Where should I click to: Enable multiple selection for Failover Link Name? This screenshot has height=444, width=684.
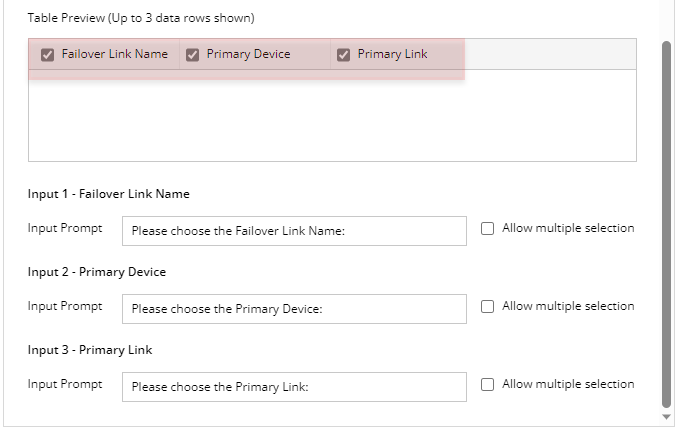click(488, 228)
